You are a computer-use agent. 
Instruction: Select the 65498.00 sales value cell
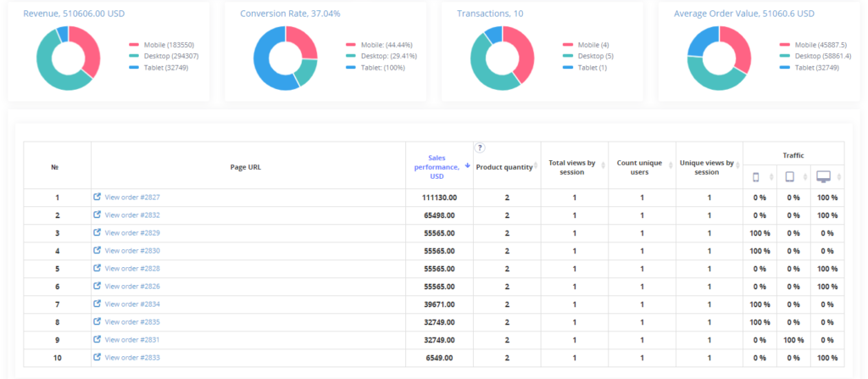(x=440, y=215)
